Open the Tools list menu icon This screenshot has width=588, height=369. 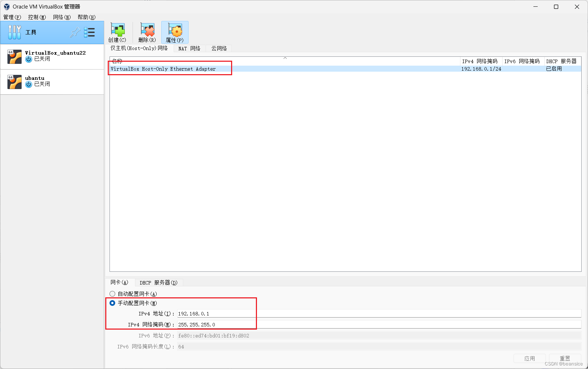[x=89, y=32]
